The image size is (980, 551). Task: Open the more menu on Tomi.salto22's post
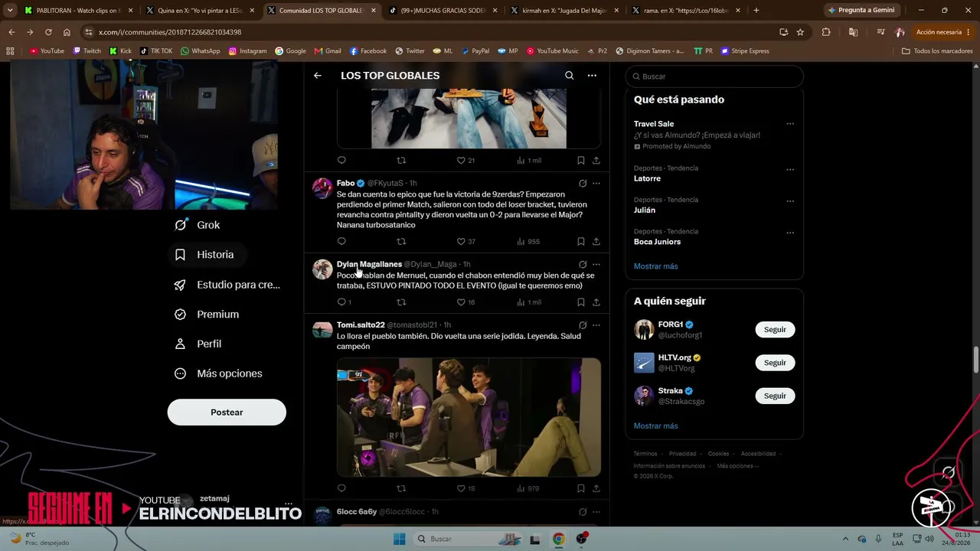tap(596, 325)
